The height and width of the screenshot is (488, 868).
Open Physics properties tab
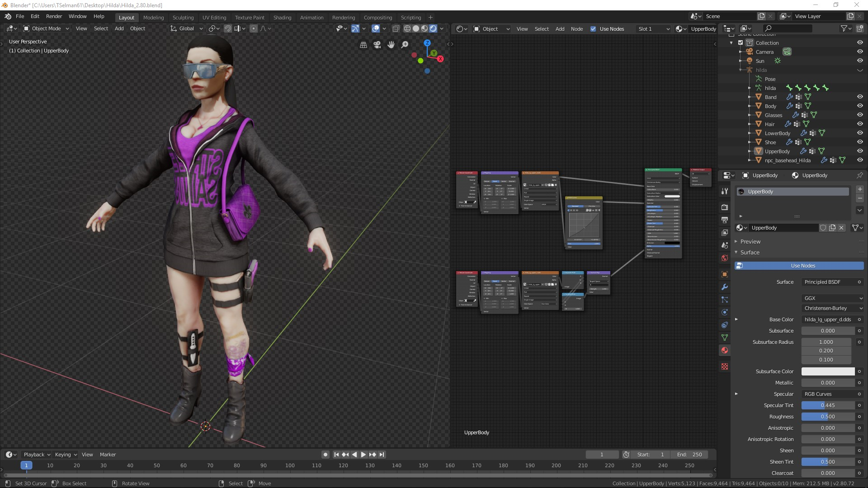click(x=725, y=312)
